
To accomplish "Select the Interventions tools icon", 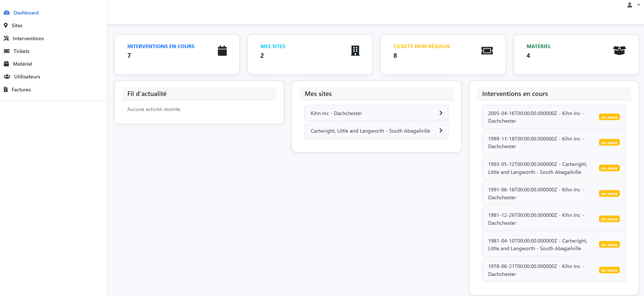I will coord(7,38).
